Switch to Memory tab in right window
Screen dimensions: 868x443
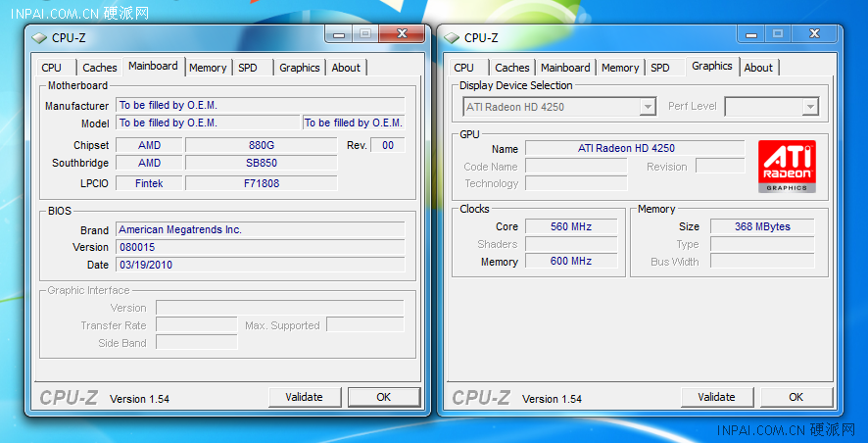pos(620,68)
